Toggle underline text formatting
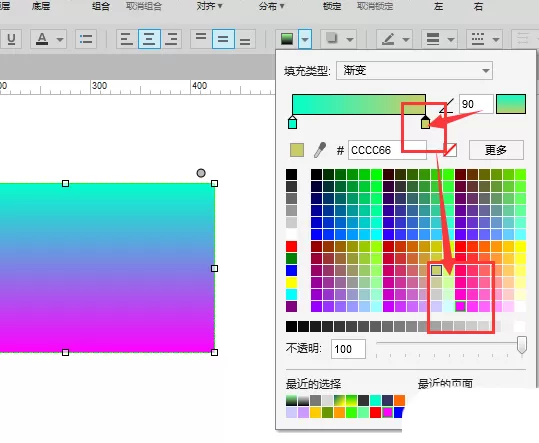 [11, 39]
